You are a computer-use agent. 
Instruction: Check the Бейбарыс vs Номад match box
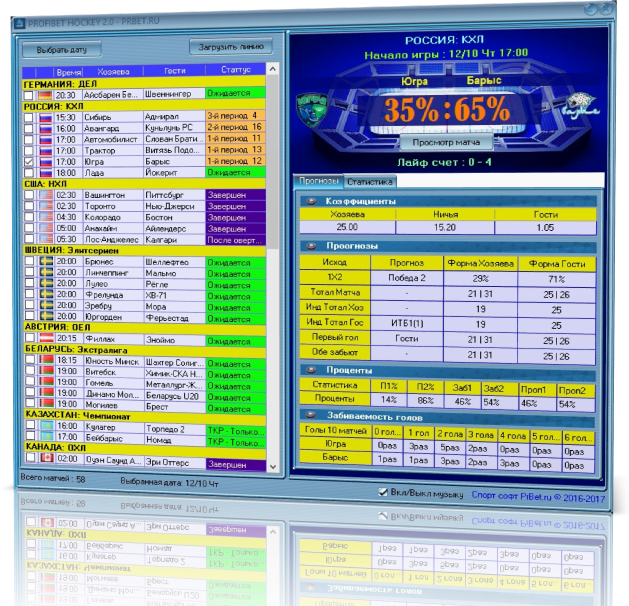click(x=30, y=436)
